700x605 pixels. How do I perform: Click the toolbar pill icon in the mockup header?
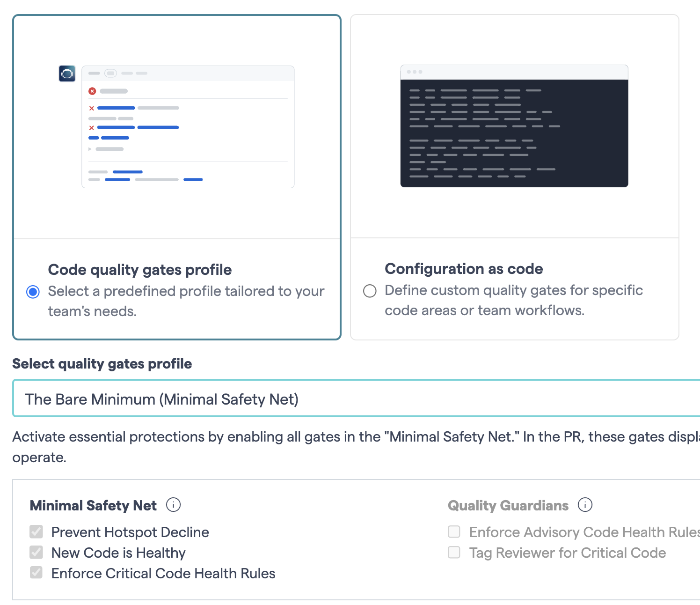[x=110, y=73]
